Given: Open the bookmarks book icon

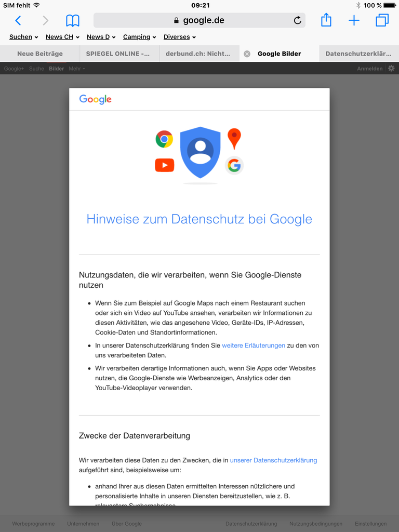Looking at the screenshot, I should click(x=73, y=21).
